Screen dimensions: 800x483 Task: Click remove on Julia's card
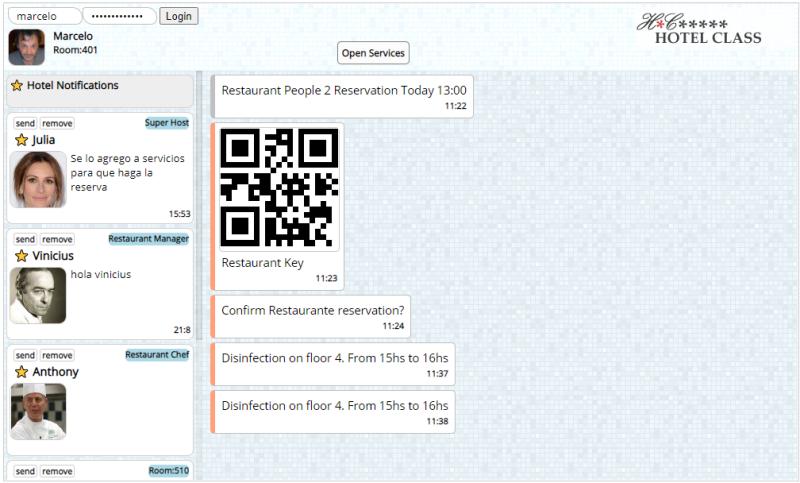point(57,123)
